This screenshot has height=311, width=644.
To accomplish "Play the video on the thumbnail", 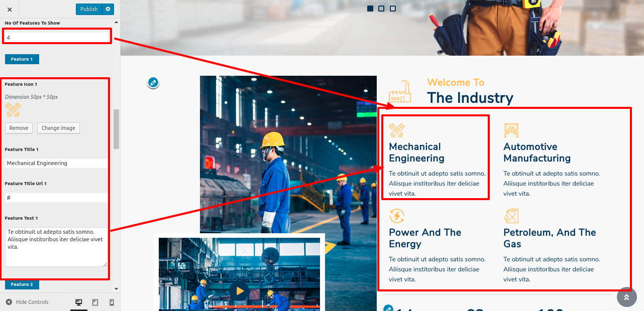I will click(240, 290).
